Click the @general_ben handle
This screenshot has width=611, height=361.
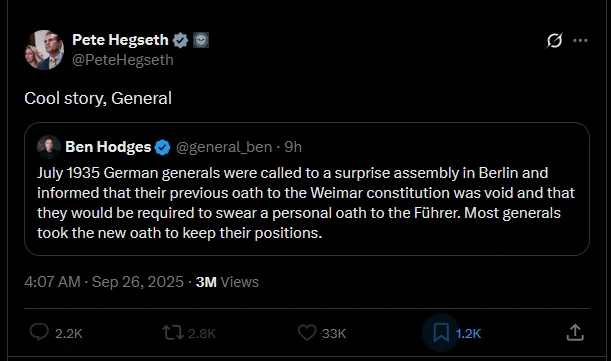[x=224, y=147]
